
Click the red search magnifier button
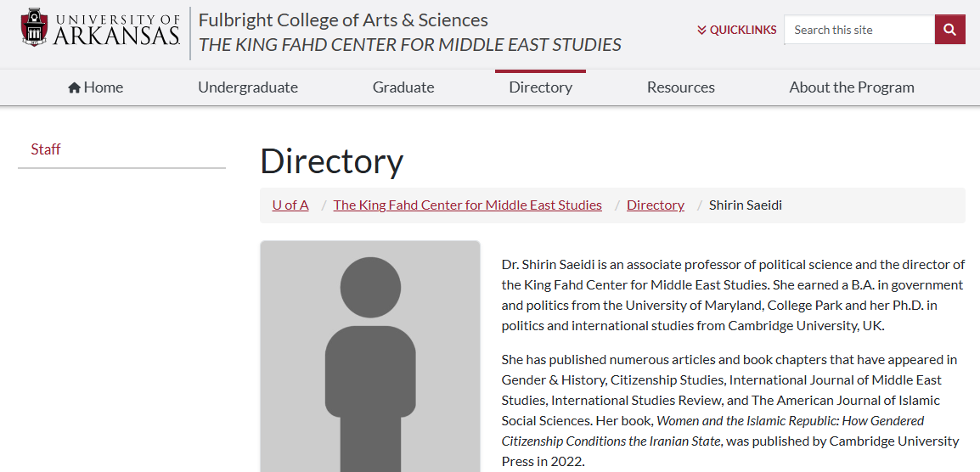click(950, 30)
